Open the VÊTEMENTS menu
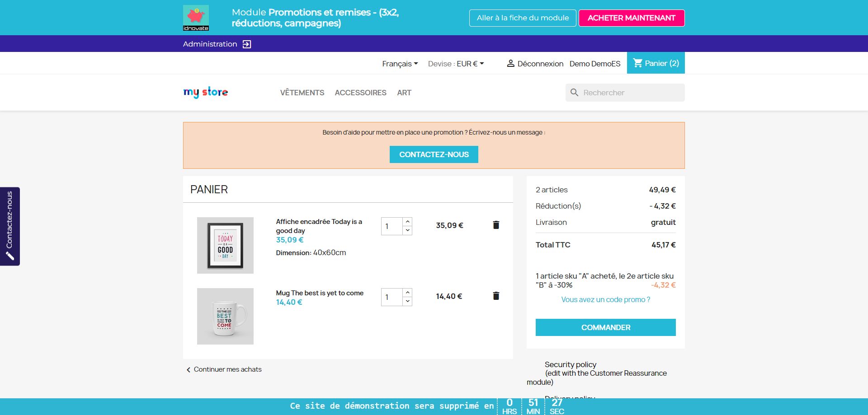 point(302,93)
